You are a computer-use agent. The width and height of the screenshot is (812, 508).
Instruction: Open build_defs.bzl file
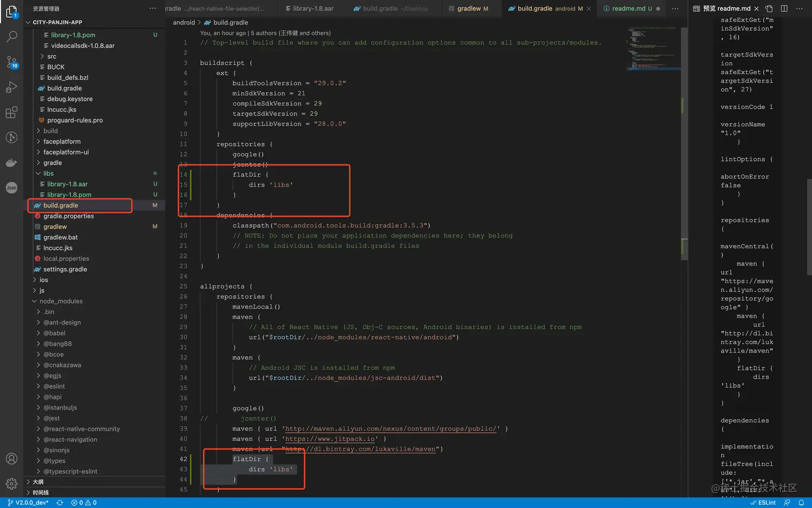(68, 78)
